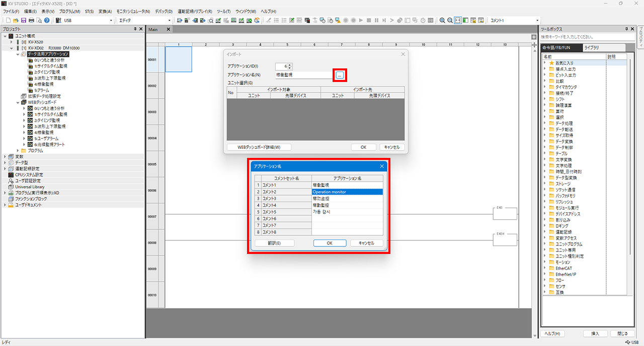Viewport: 644px width, 346px height.
Task: Increase the アプリケーションID value with up arrow
Action: 290,64
